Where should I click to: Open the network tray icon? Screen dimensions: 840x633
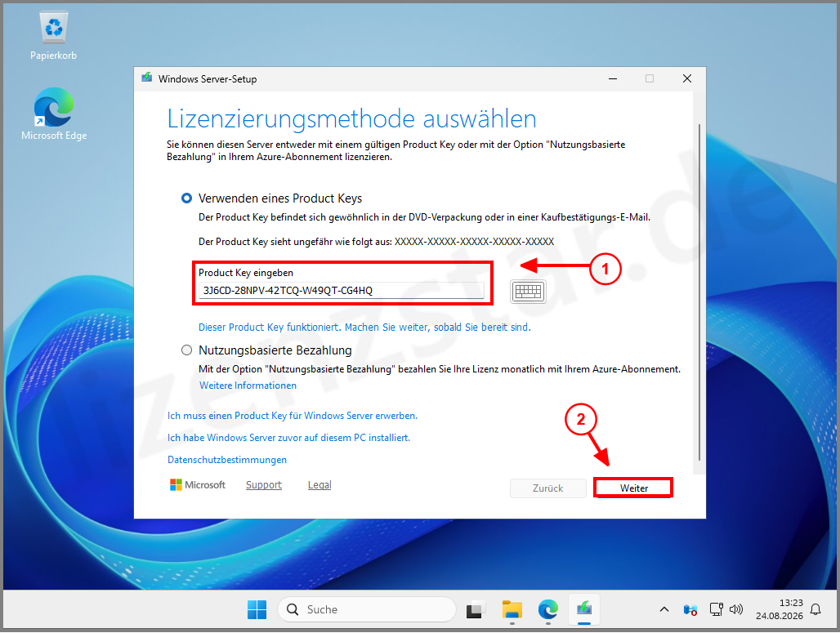pyautogui.click(x=716, y=609)
